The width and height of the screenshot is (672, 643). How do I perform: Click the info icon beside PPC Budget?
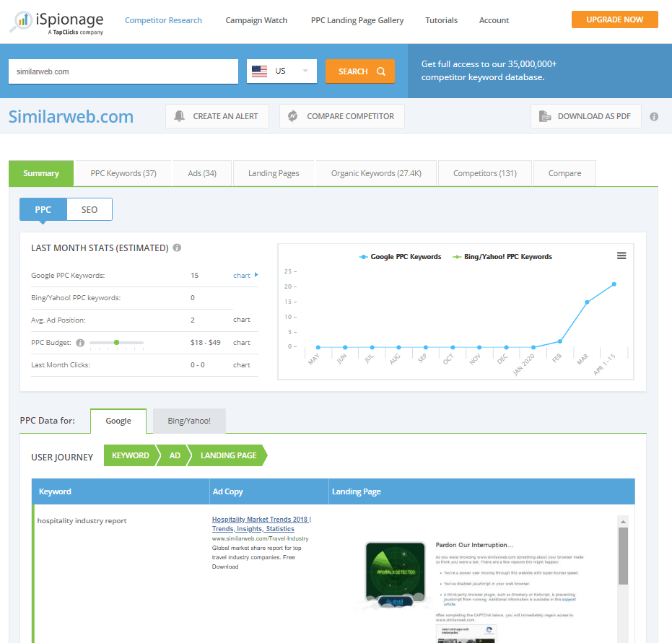click(80, 343)
